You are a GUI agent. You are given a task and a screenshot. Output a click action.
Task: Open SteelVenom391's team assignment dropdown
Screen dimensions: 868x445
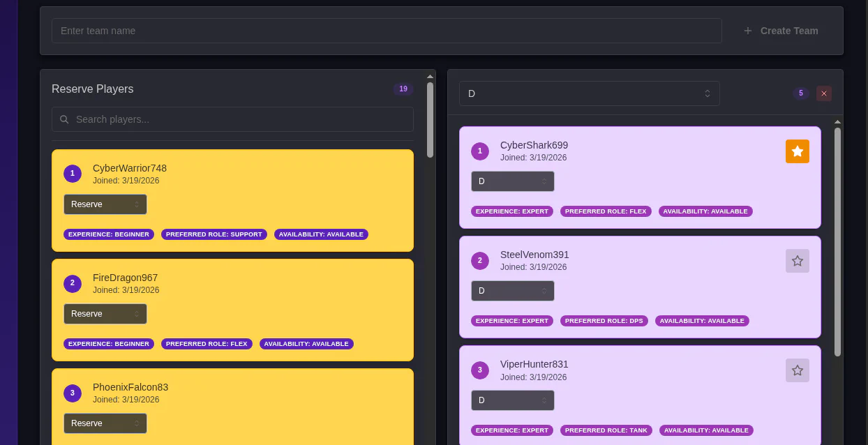coord(512,291)
